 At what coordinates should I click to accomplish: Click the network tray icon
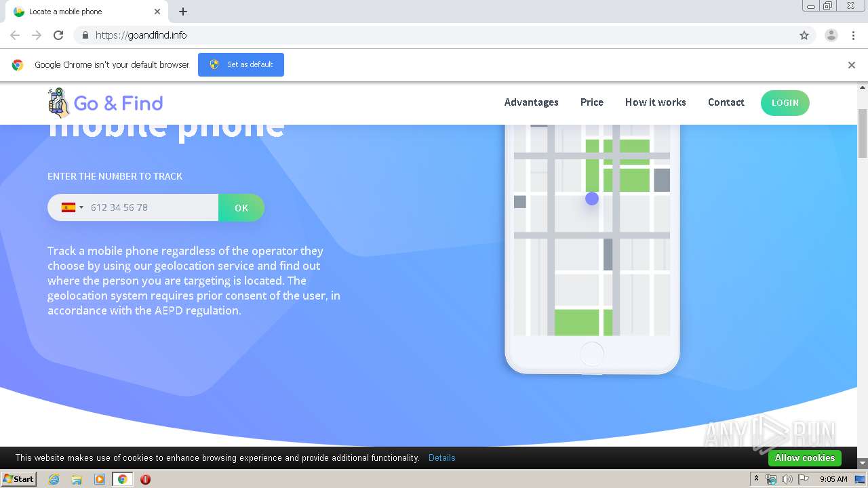(x=771, y=479)
